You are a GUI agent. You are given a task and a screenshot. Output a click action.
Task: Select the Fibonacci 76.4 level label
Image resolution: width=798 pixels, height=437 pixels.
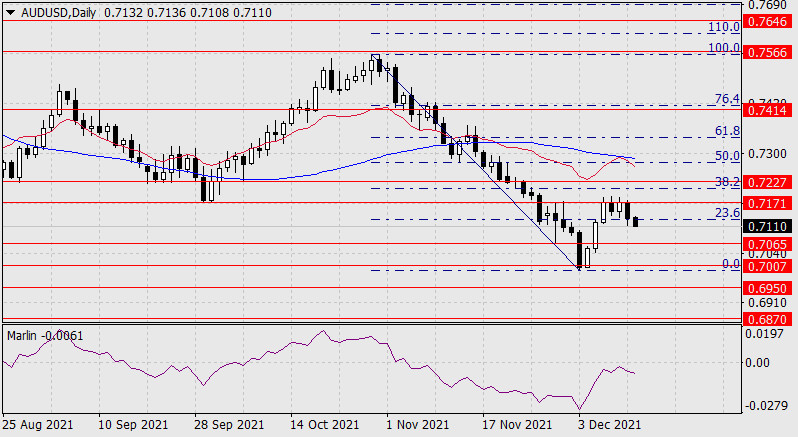[727, 99]
